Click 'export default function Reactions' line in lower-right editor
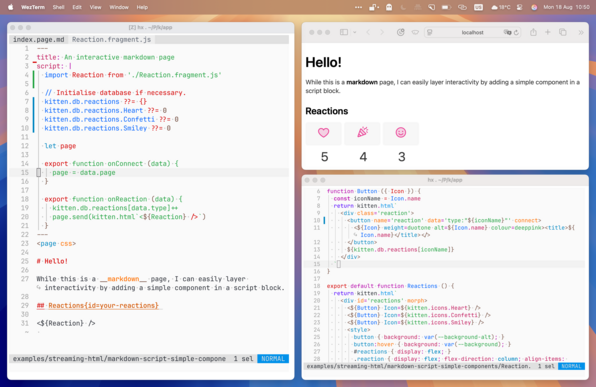This screenshot has width=596, height=387. [390, 286]
